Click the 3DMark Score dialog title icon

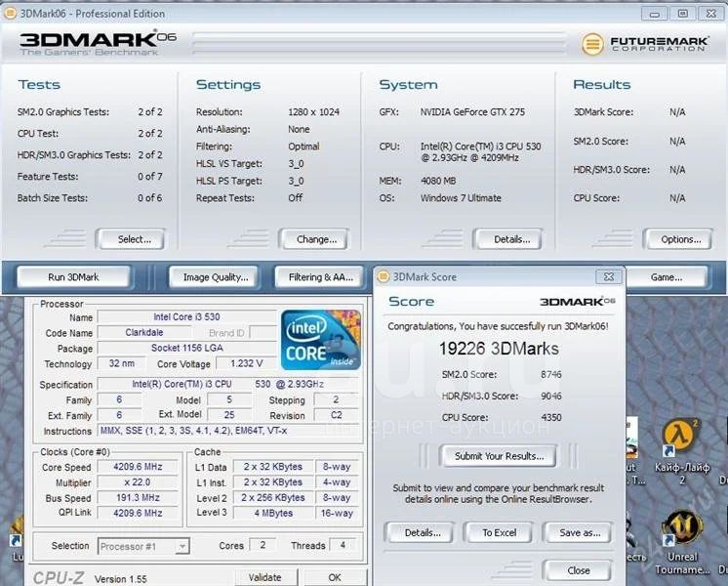tap(384, 276)
